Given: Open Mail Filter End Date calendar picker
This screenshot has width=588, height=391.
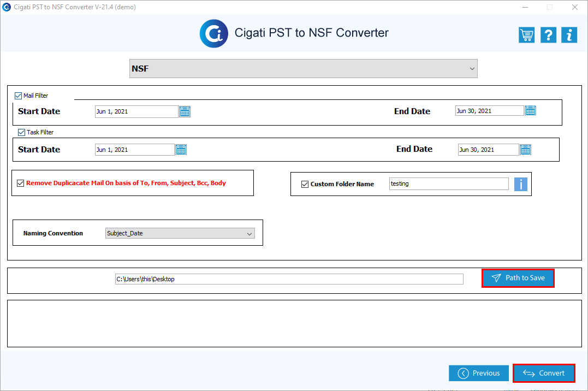Looking at the screenshot, I should pyautogui.click(x=530, y=111).
